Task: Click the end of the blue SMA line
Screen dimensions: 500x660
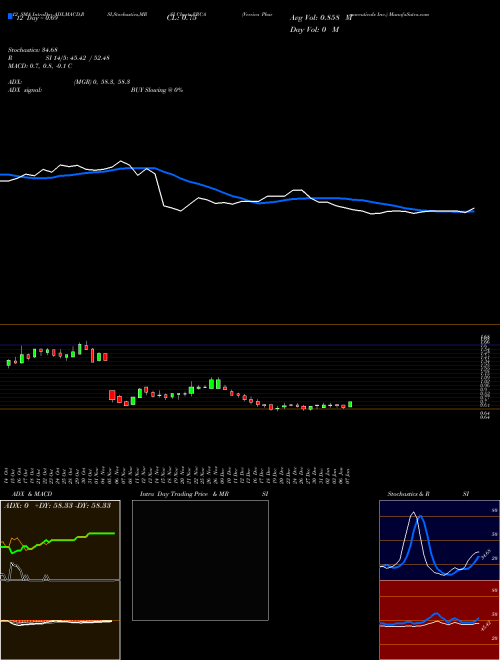Action: click(473, 211)
